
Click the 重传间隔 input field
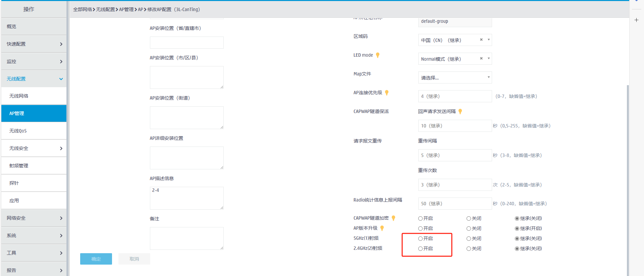click(x=455, y=155)
